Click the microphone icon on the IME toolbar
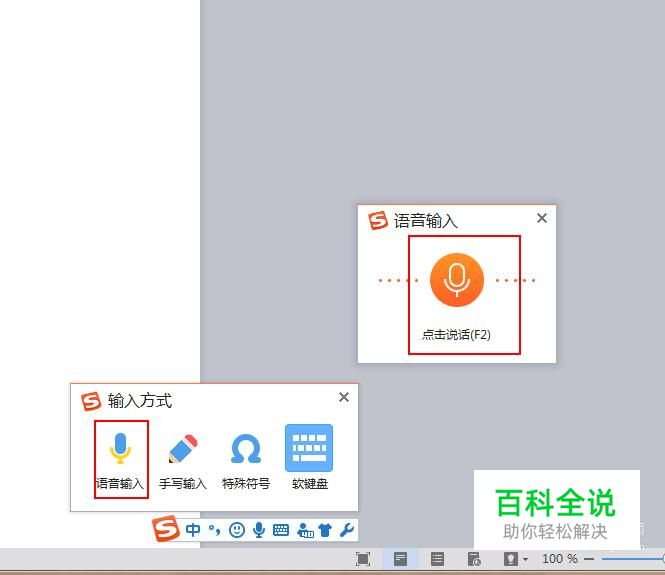This screenshot has width=665, height=575. (x=259, y=530)
